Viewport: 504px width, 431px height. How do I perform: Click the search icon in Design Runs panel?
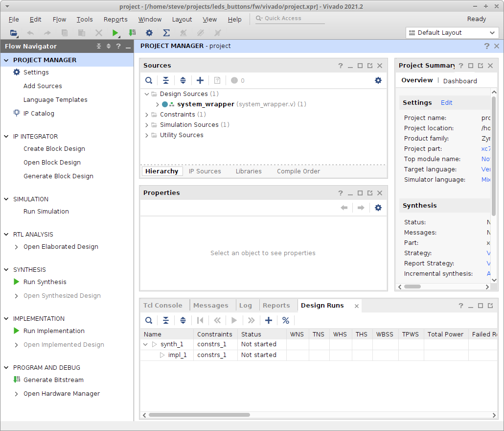tap(149, 320)
